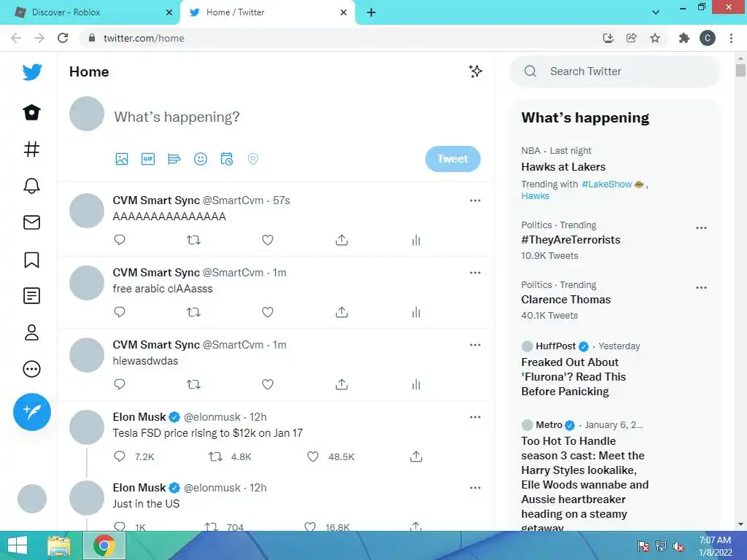Screen dimensions: 747x560
Task: View analytics of hiewasdwdas tweet
Action: coord(416,384)
